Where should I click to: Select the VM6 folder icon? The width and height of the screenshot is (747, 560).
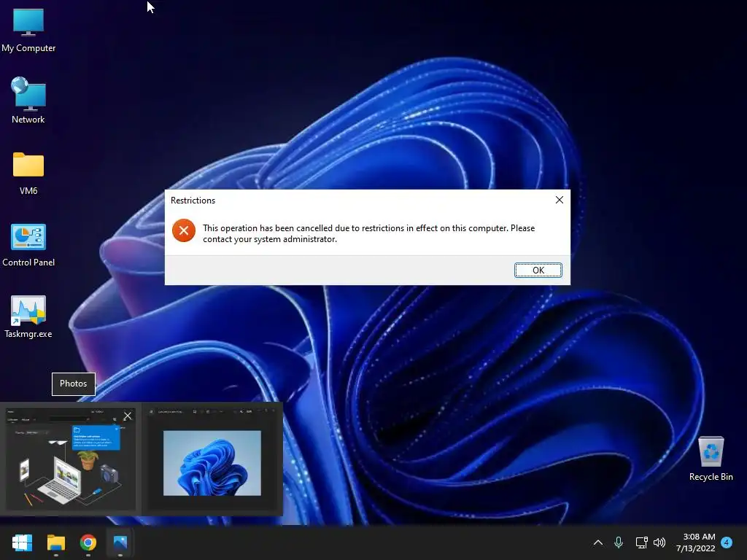click(x=28, y=174)
